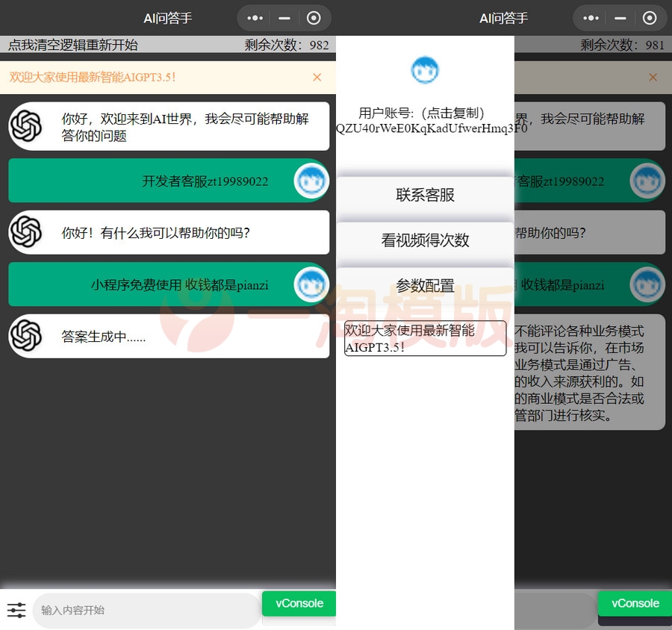Click the circle target icon in the right AI问答手 window
The width and height of the screenshot is (672, 630).
click(650, 18)
